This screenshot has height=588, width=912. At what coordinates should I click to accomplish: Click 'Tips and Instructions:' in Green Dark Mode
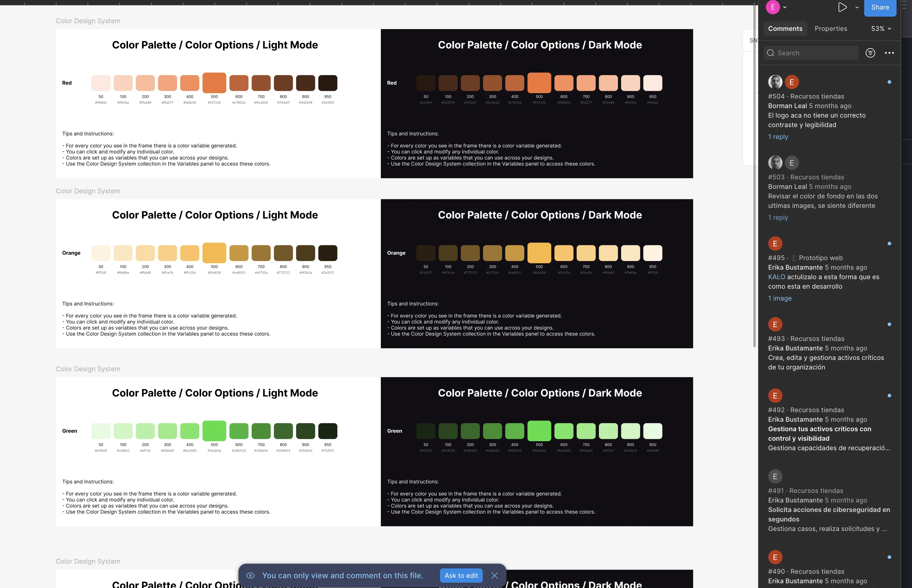(413, 482)
